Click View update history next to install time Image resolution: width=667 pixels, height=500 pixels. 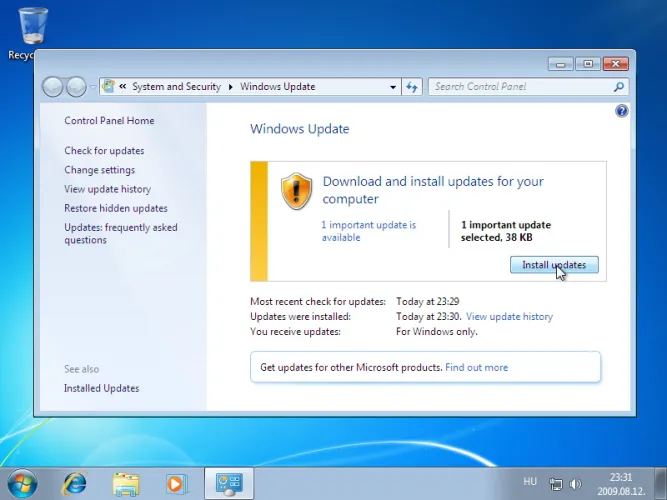pyautogui.click(x=509, y=317)
